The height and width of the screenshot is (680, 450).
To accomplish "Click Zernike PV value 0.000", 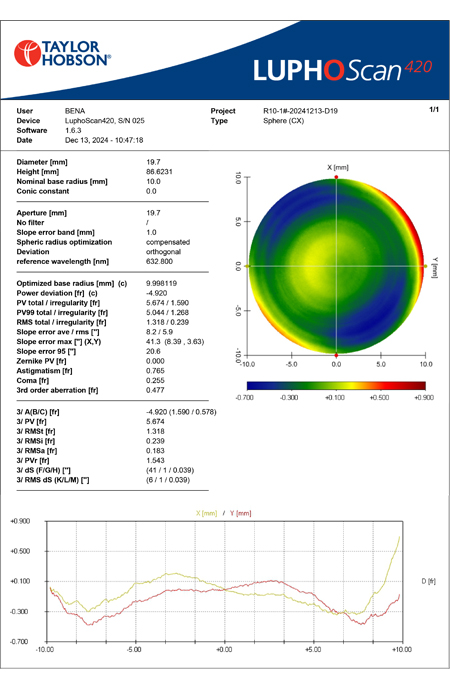I will [x=155, y=361].
